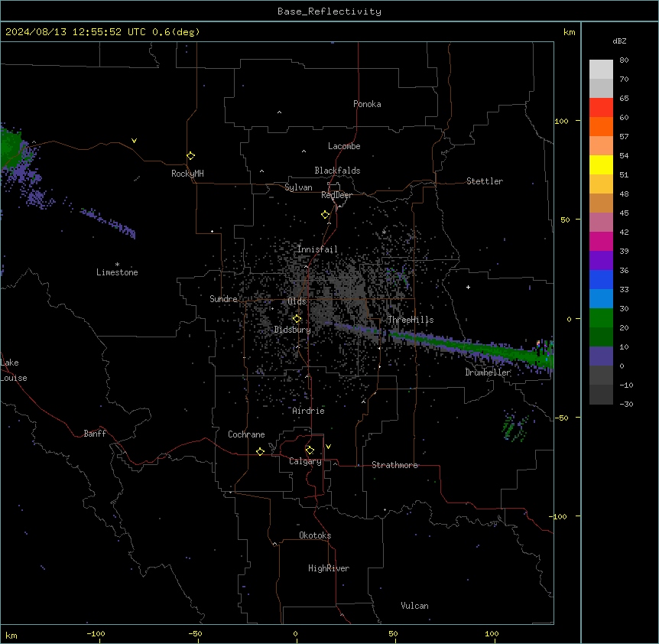Click the RockyMH label

pyautogui.click(x=187, y=174)
